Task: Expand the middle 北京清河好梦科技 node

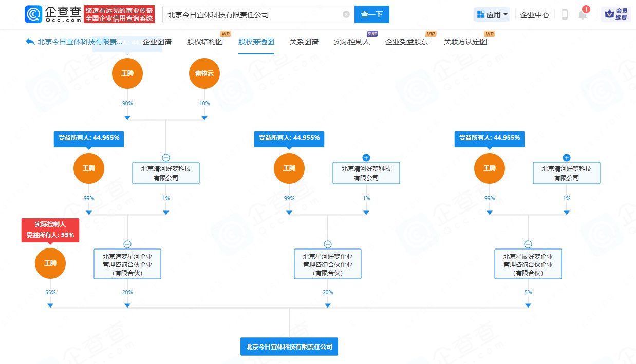Action: click(x=366, y=158)
